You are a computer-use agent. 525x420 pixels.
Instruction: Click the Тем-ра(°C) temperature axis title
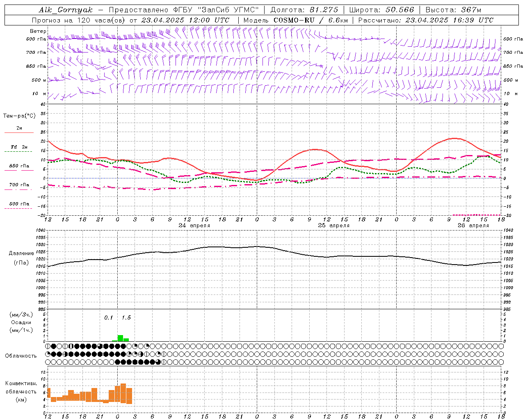tap(19, 116)
